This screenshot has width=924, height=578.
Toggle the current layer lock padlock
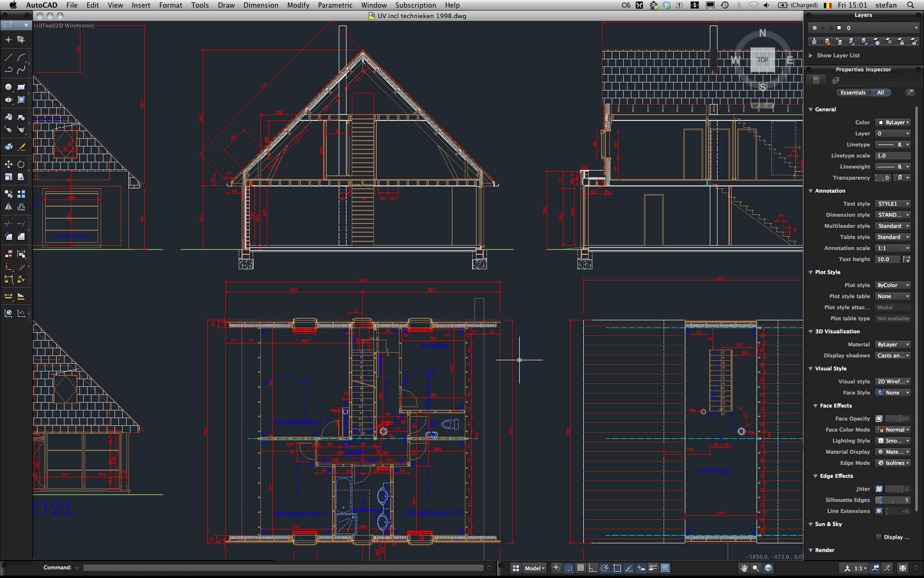[822, 27]
